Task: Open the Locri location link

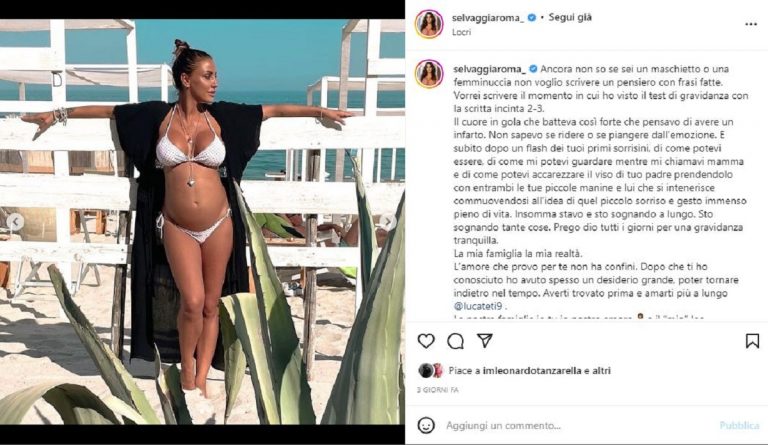Action: click(x=461, y=32)
